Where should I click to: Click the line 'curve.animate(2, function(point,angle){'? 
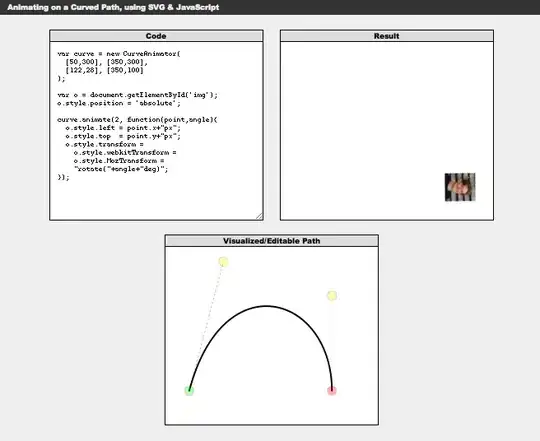[x=137, y=119]
